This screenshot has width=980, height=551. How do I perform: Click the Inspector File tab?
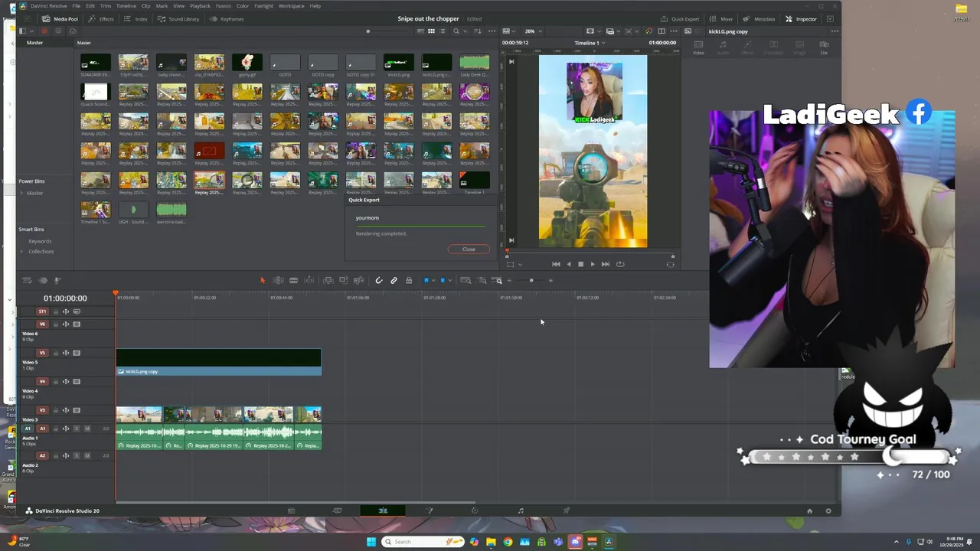click(x=824, y=47)
